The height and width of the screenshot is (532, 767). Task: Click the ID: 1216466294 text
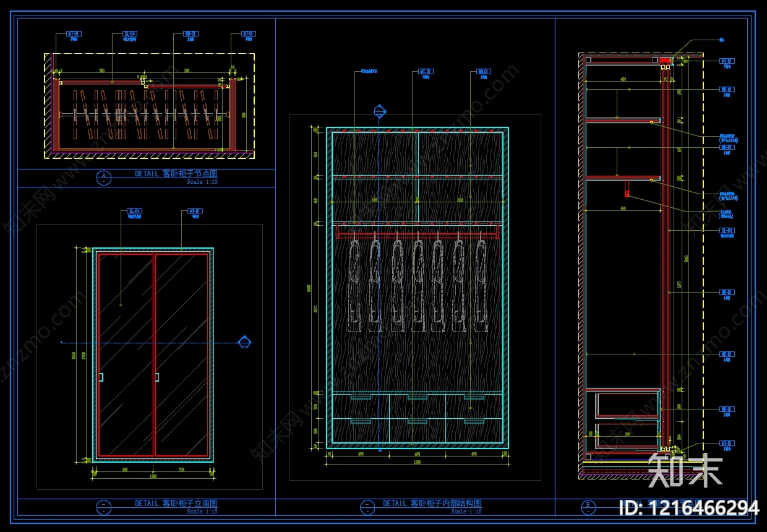pos(689,508)
